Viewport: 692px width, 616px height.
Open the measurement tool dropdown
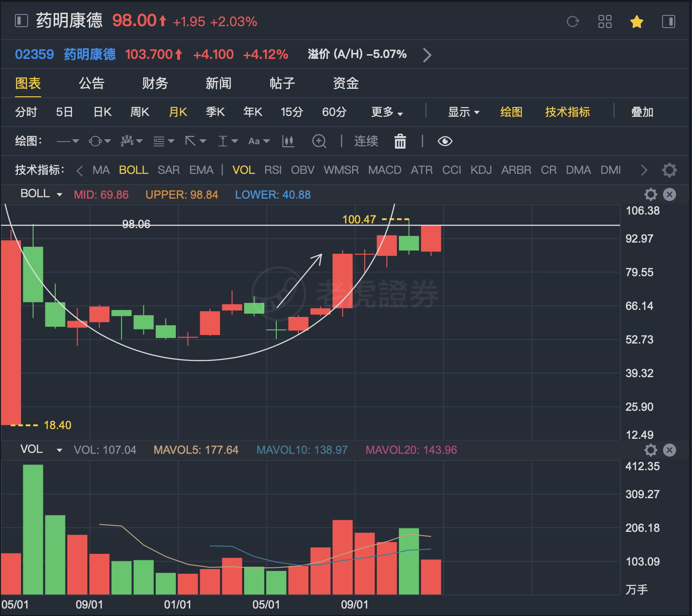(228, 141)
